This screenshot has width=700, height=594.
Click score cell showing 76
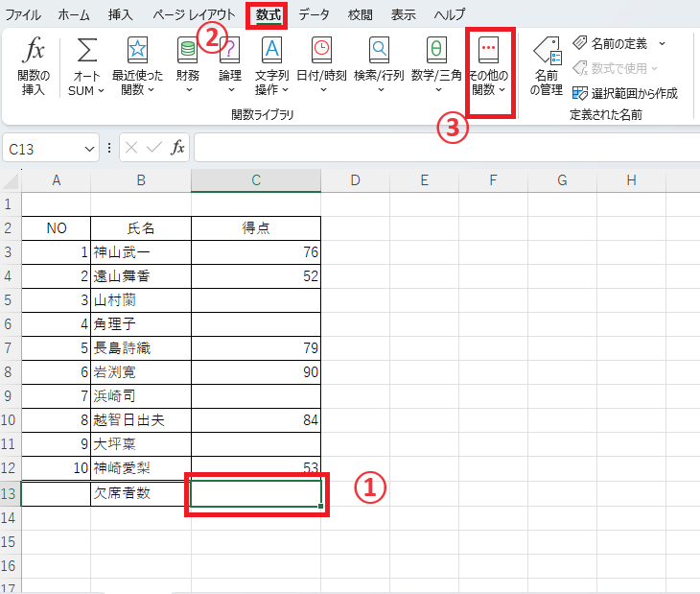tap(256, 252)
